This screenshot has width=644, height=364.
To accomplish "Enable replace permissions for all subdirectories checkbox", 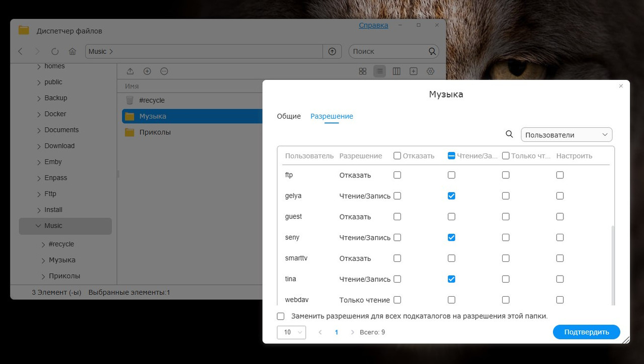I will click(281, 316).
